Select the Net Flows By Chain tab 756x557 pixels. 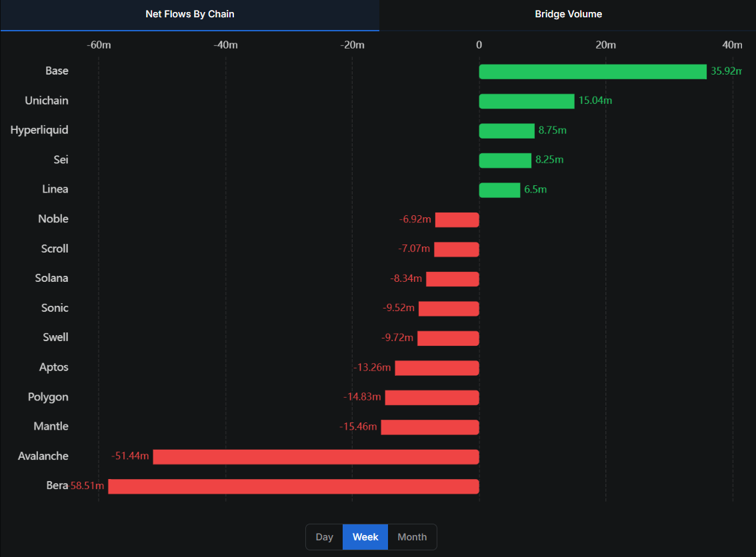190,14
